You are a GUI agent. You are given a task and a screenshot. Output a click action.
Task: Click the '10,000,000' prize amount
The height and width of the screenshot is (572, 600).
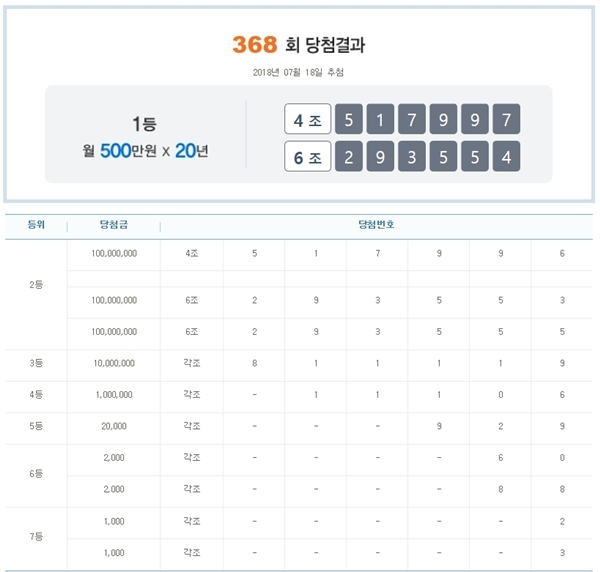(114, 363)
